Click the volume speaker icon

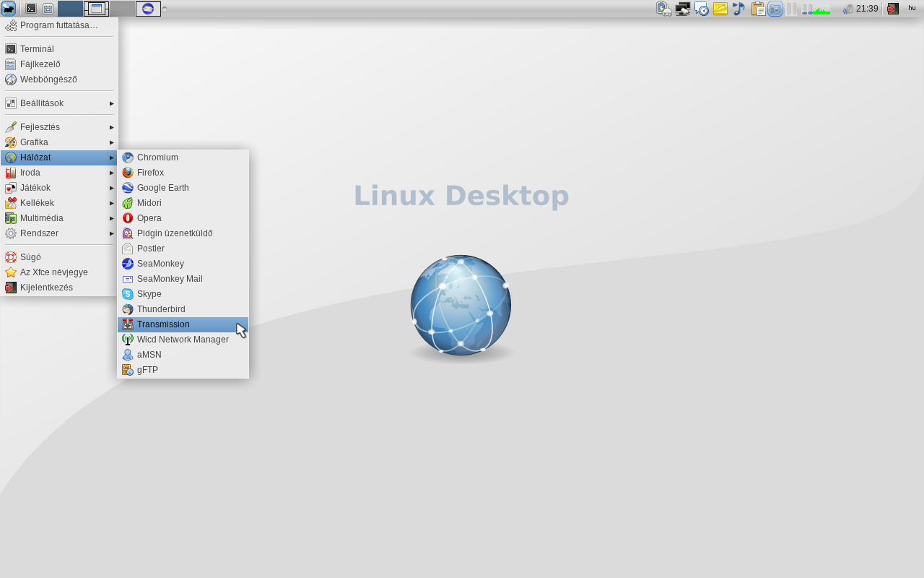point(847,9)
